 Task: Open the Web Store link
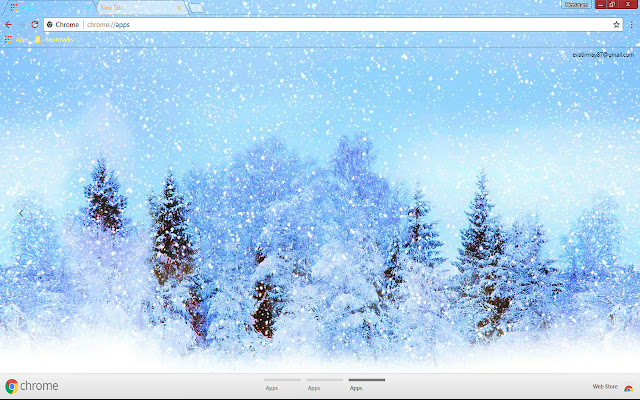tap(605, 387)
